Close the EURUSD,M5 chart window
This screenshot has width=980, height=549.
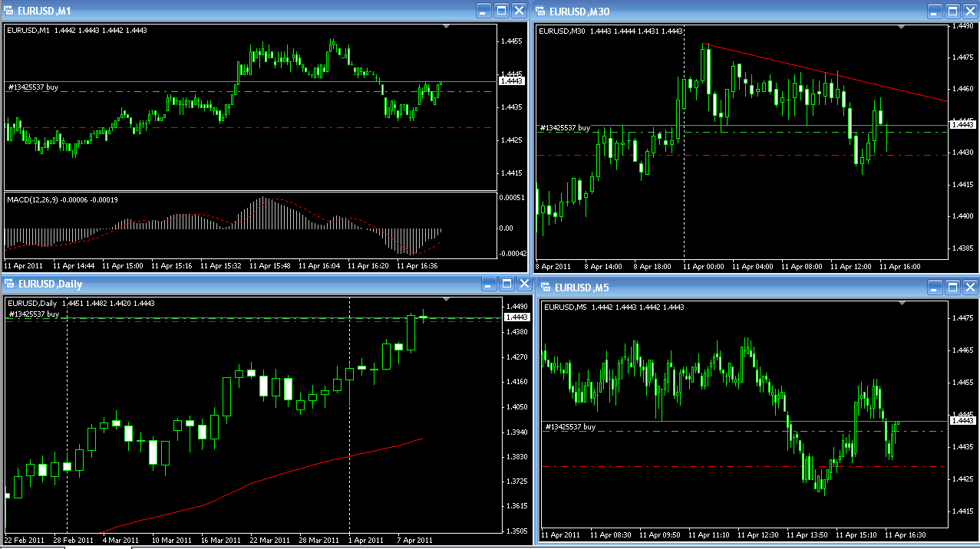[x=970, y=288]
